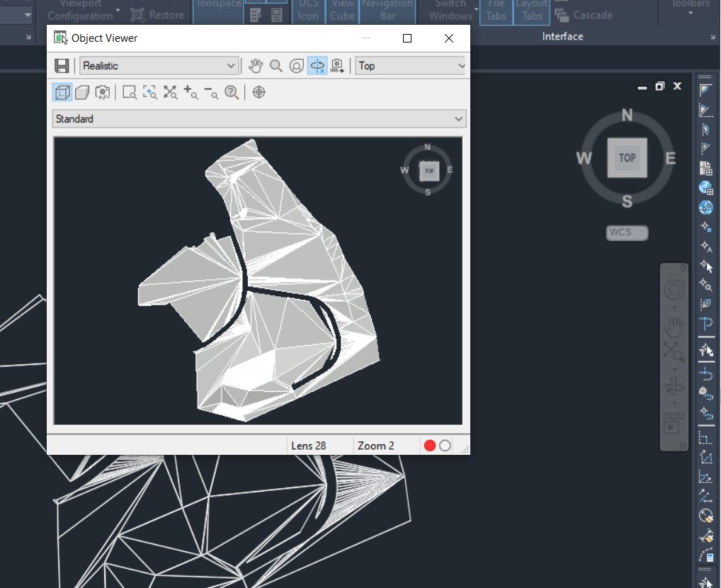The width and height of the screenshot is (721, 588).
Task: Click the Zoom magnifier icon in Object Viewer
Action: pos(276,65)
